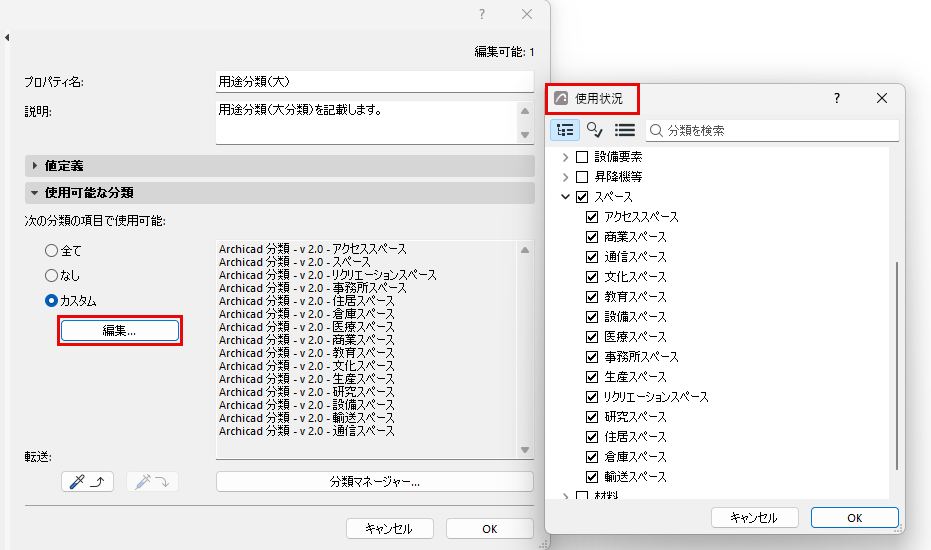The height and width of the screenshot is (550, 931).
Task: Click classification list scroll up arrow
Action: click(x=525, y=250)
